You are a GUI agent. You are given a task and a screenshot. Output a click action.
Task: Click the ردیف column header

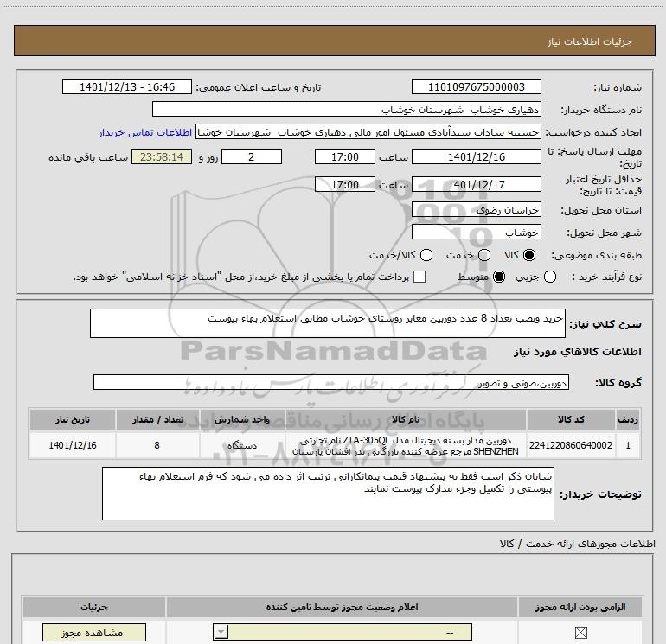(x=628, y=419)
